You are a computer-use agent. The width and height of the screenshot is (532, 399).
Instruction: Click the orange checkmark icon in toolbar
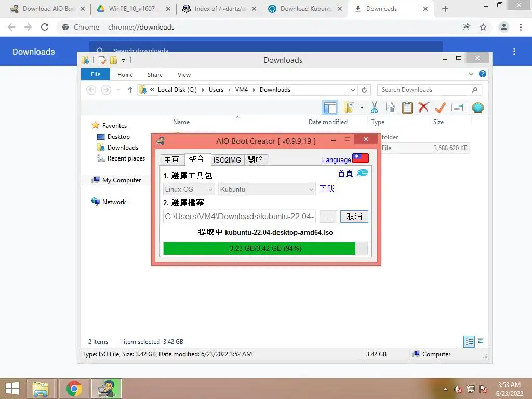[440, 108]
